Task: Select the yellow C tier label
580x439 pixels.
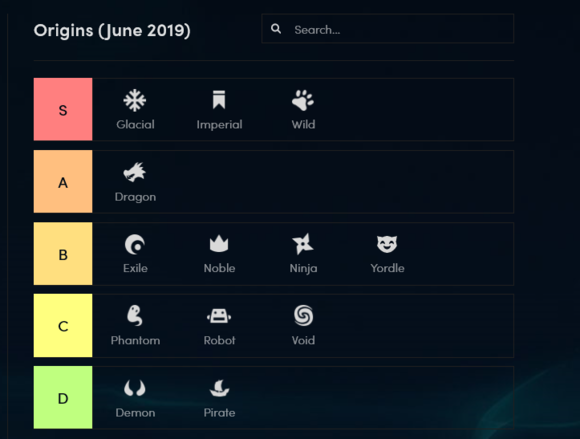Action: click(x=63, y=325)
